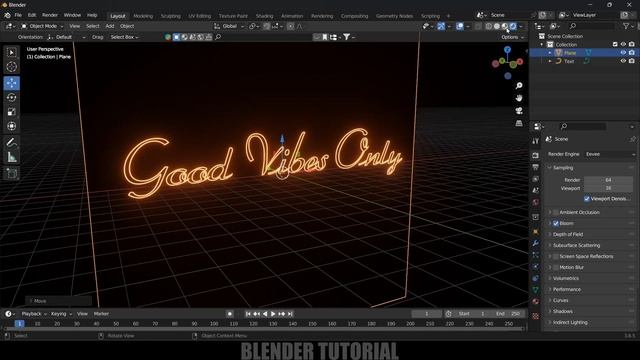
Task: Open the Render Engine Eevee dropdown
Action: pyautogui.click(x=610, y=154)
